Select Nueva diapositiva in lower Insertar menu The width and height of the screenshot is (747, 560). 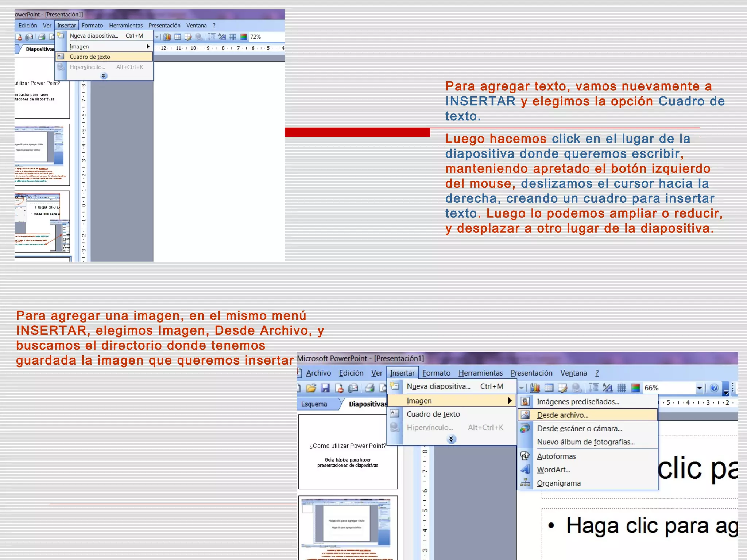point(452,386)
